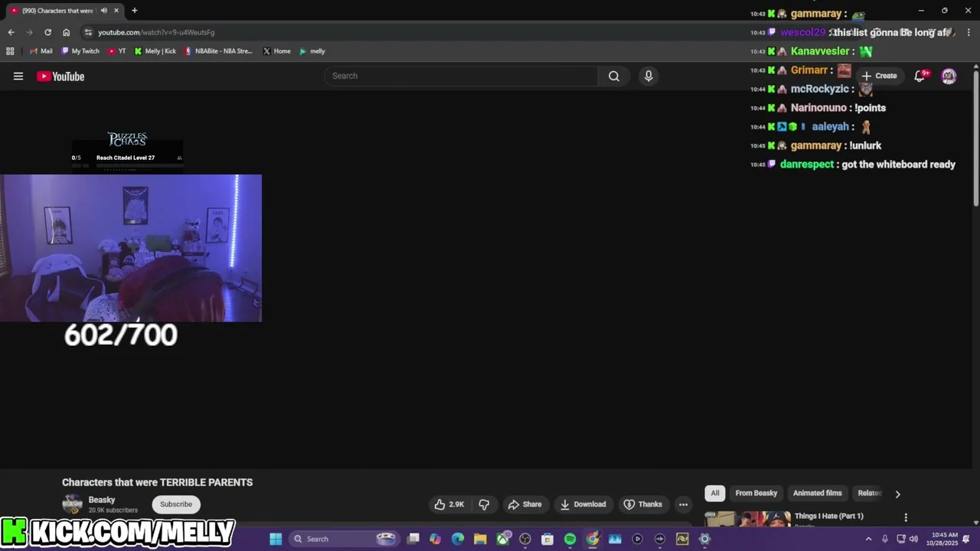Image resolution: width=980 pixels, height=551 pixels.
Task: Go forward with the browser arrow
Action: pos(29,32)
